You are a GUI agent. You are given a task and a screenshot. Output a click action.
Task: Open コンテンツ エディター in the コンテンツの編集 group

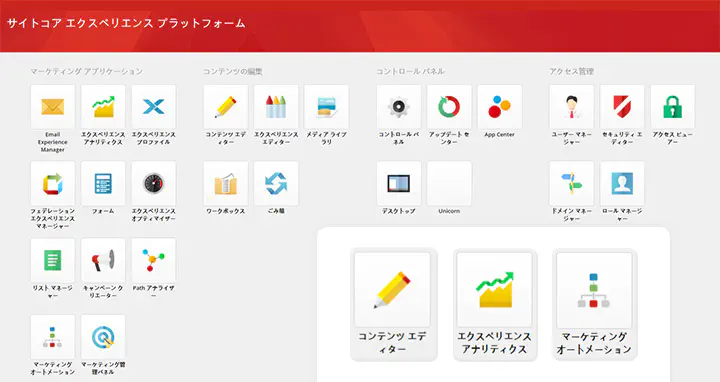(x=225, y=107)
